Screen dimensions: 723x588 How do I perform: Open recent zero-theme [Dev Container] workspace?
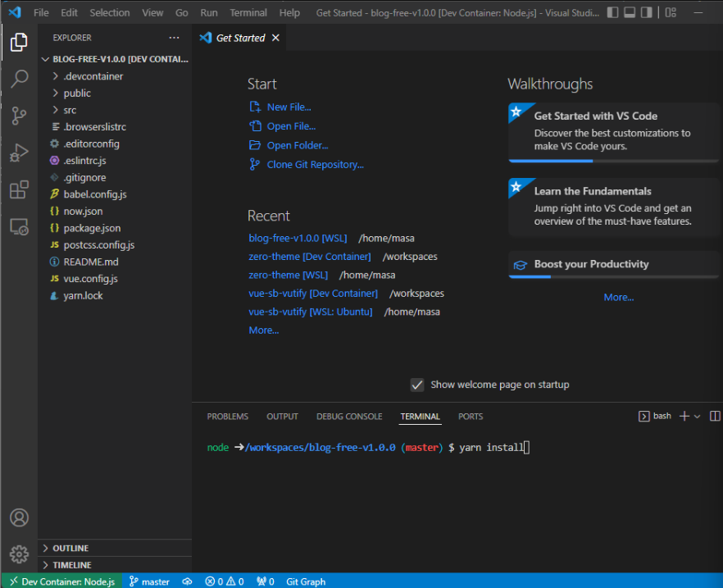(x=309, y=257)
